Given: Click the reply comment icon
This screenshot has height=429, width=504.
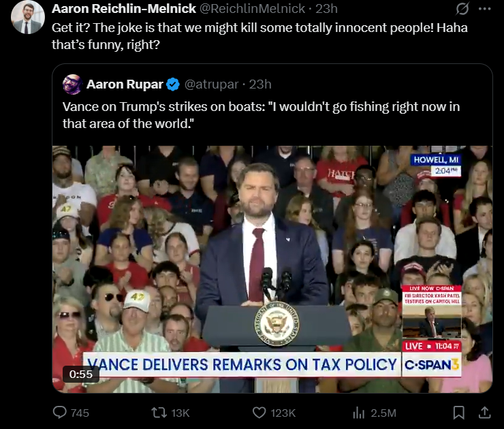Looking at the screenshot, I should (x=59, y=412).
